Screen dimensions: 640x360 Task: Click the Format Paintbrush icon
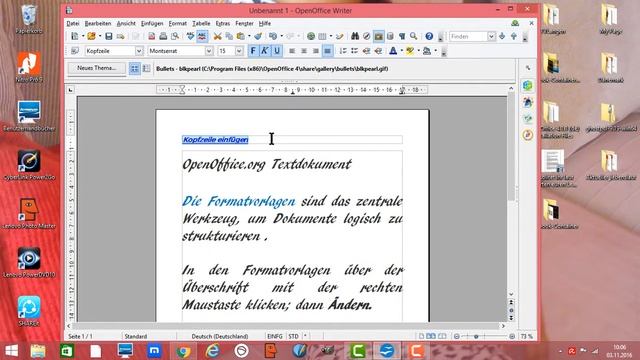point(258,37)
